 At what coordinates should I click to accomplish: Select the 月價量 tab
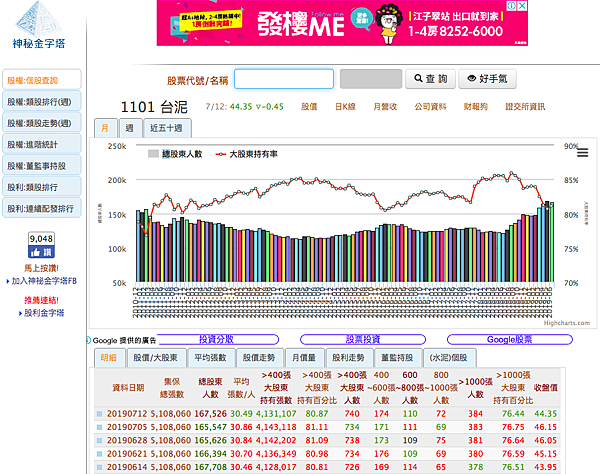(304, 358)
